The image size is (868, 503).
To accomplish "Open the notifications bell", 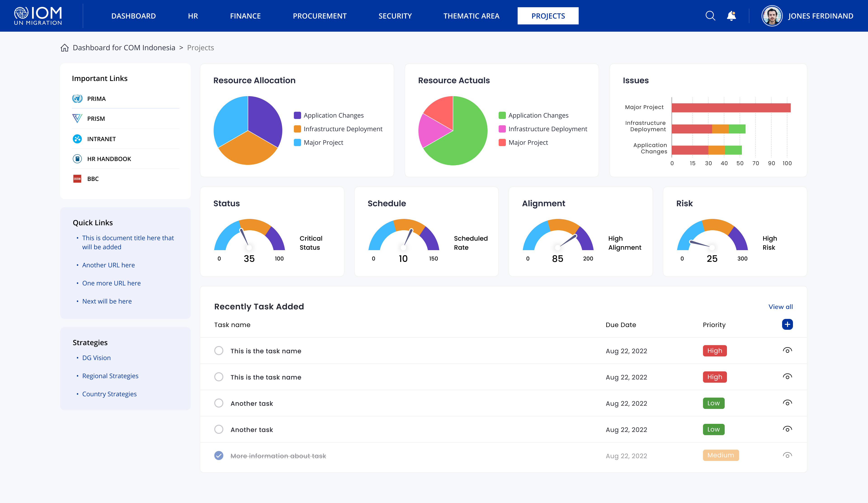I will point(731,16).
